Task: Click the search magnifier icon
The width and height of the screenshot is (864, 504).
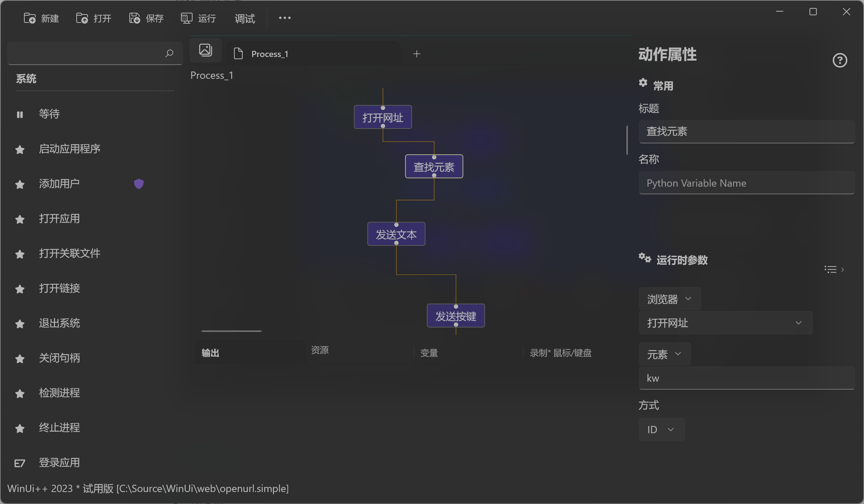Action: (x=169, y=53)
